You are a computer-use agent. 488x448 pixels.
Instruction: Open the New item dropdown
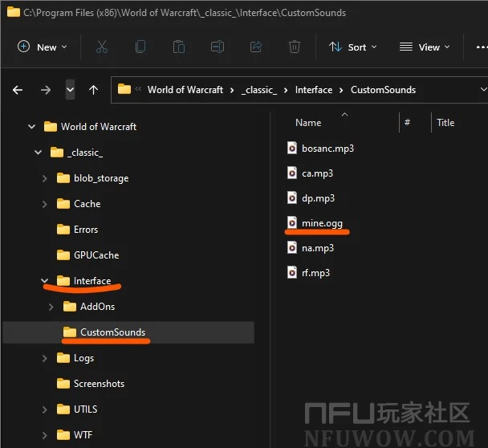(x=42, y=47)
